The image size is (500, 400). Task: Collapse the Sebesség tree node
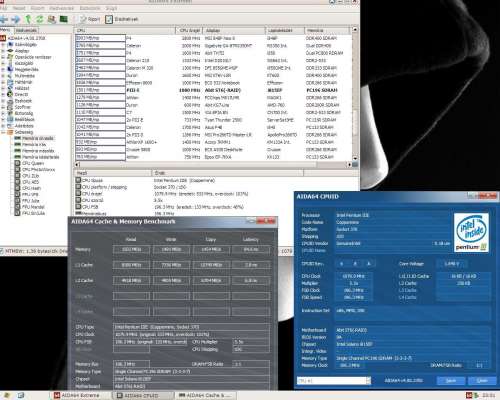(x=3, y=132)
